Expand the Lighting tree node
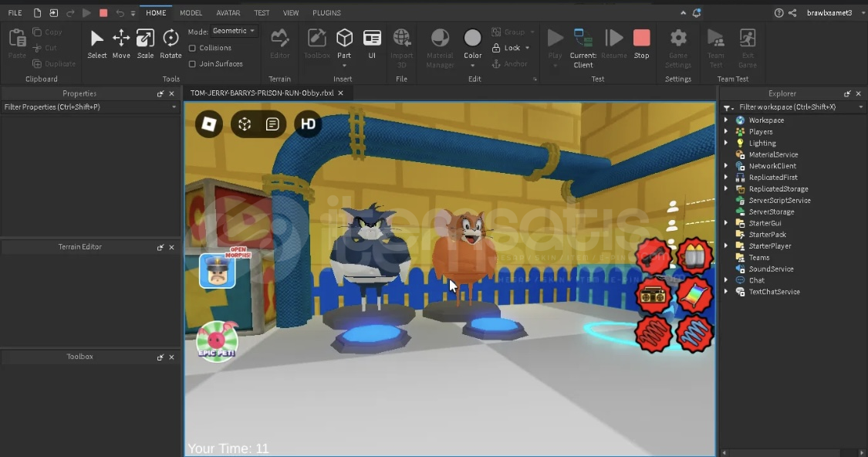 coord(726,143)
